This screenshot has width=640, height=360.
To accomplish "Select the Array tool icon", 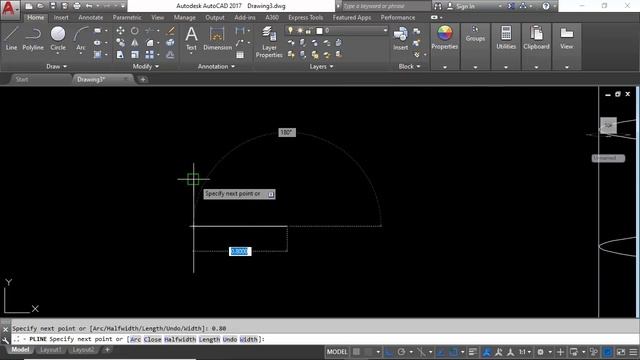I will click(x=149, y=54).
